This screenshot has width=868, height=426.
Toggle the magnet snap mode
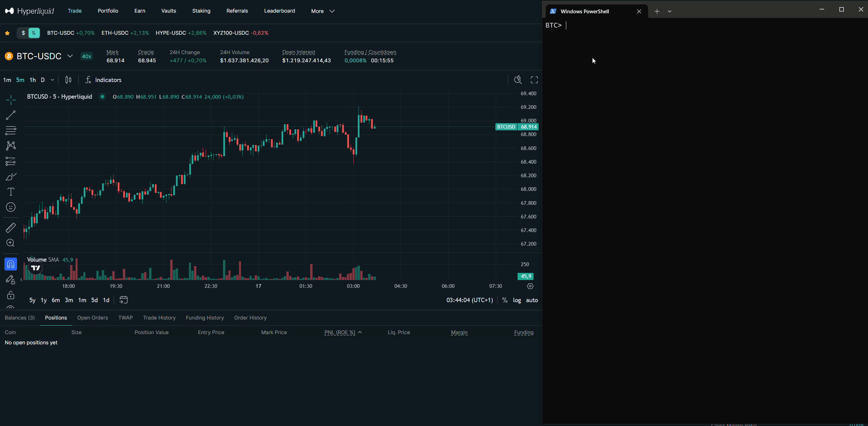click(x=11, y=264)
